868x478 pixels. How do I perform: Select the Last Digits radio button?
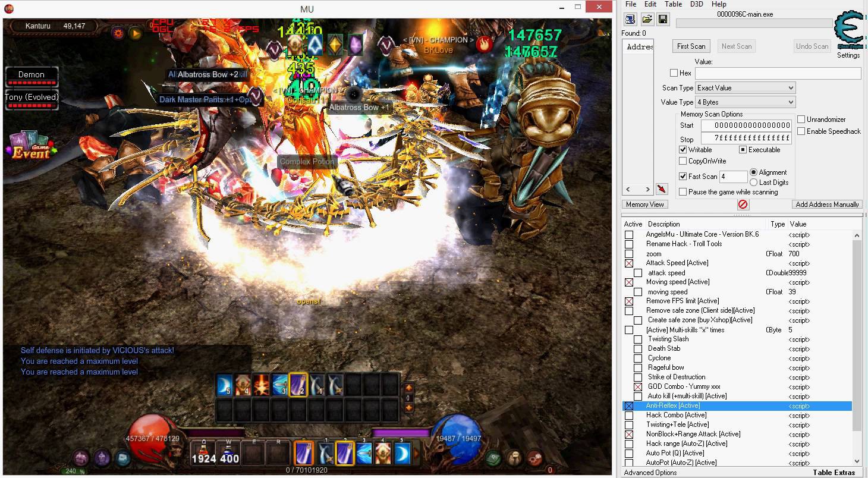(754, 183)
